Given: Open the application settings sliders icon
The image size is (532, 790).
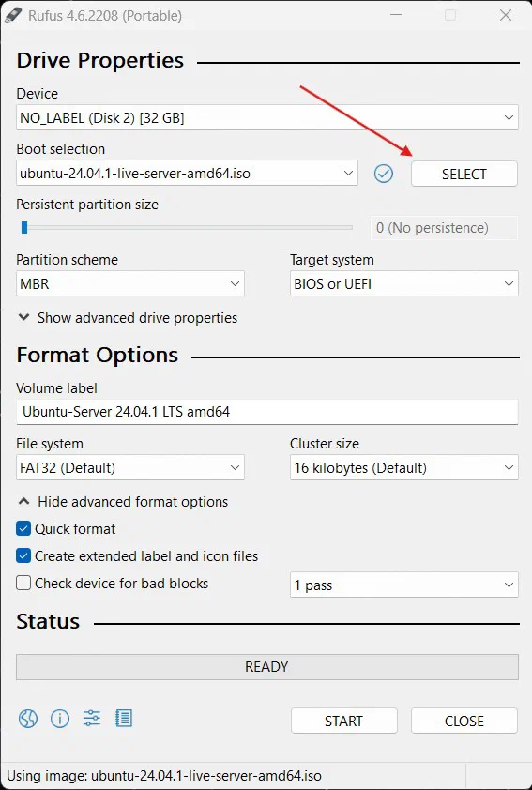Looking at the screenshot, I should (92, 718).
